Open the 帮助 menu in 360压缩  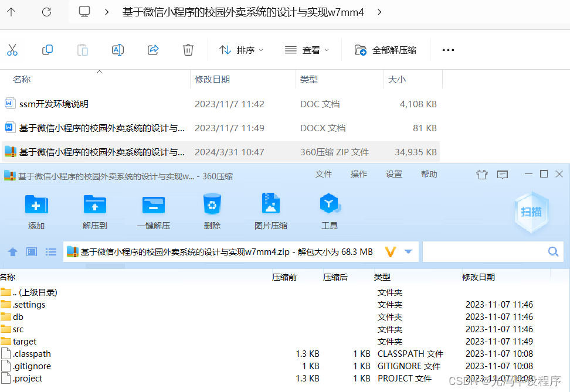[x=429, y=175]
